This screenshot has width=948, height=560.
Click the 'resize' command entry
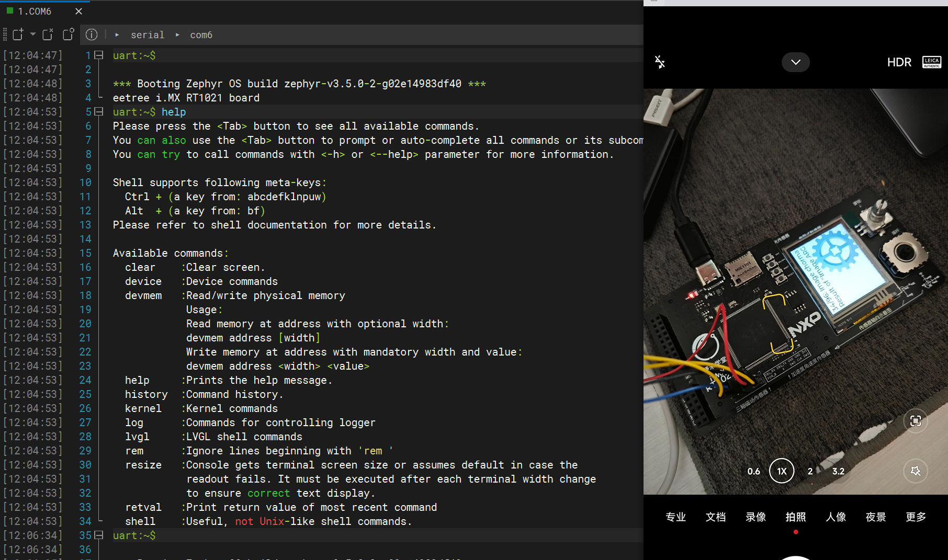coord(143,465)
